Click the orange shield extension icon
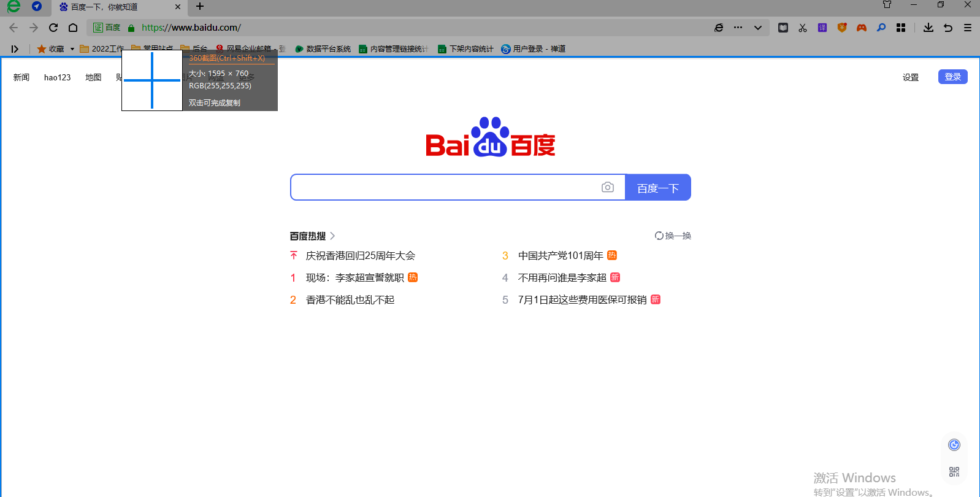Screen dimensions: 980x497 coord(842,28)
